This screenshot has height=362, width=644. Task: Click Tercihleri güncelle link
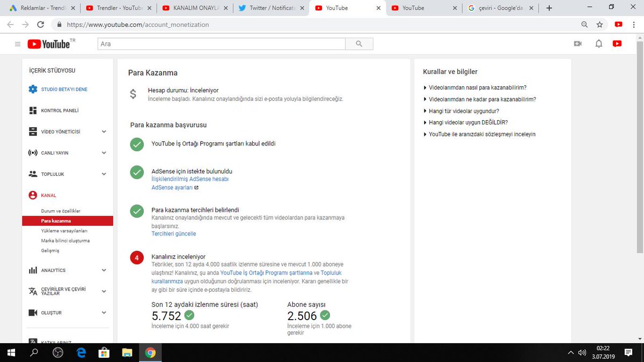point(174,234)
